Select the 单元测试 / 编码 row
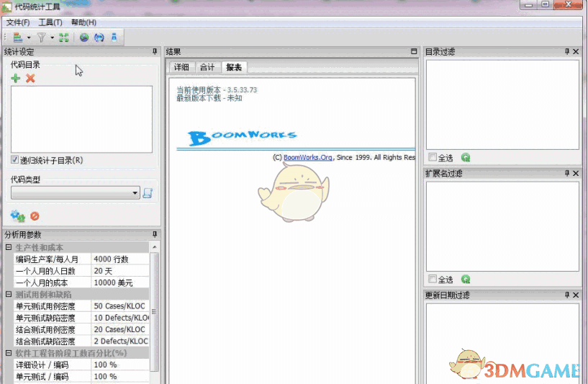 tap(81, 376)
